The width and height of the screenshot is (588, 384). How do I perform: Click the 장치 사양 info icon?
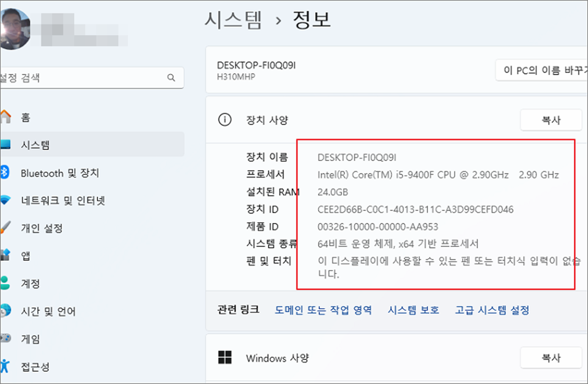225,120
